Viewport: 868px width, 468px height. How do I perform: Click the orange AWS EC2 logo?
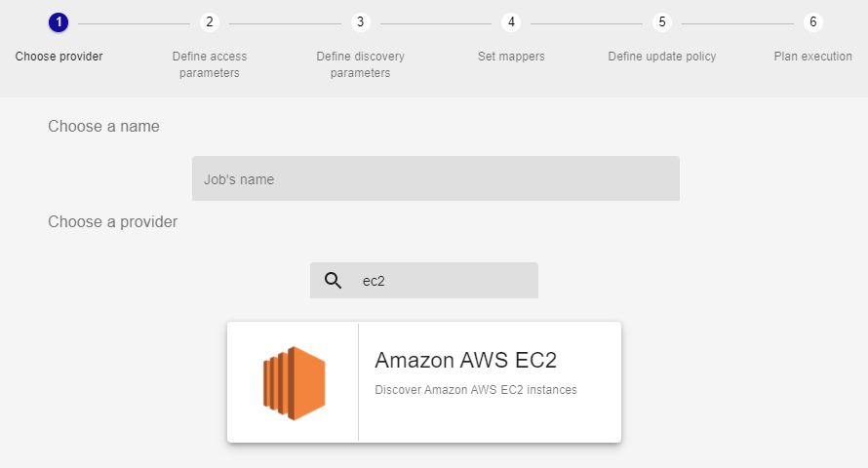[294, 382]
